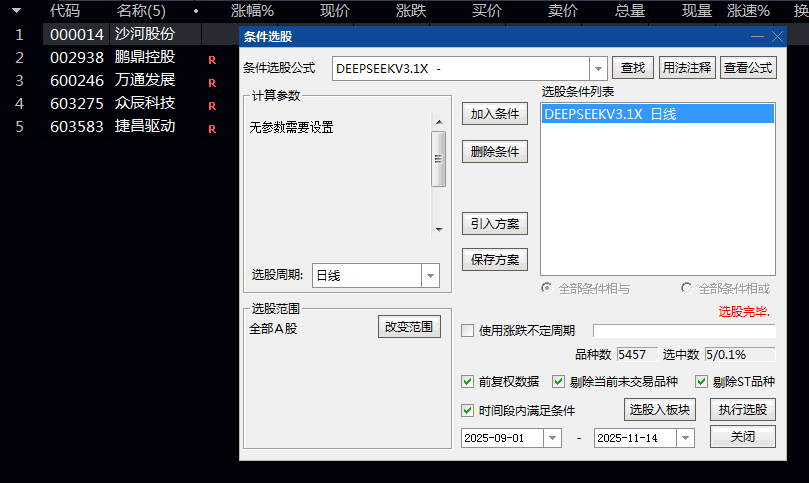Image resolution: width=809 pixels, height=483 pixels.
Task: Click the 选股完毕 status text
Action: [744, 312]
